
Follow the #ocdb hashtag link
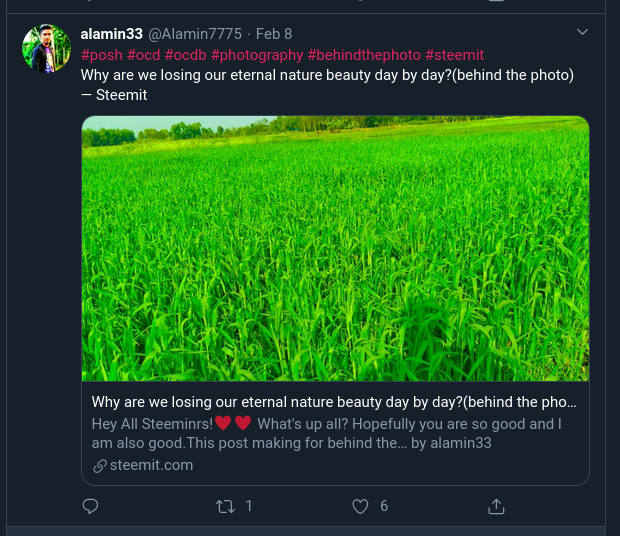[186, 55]
